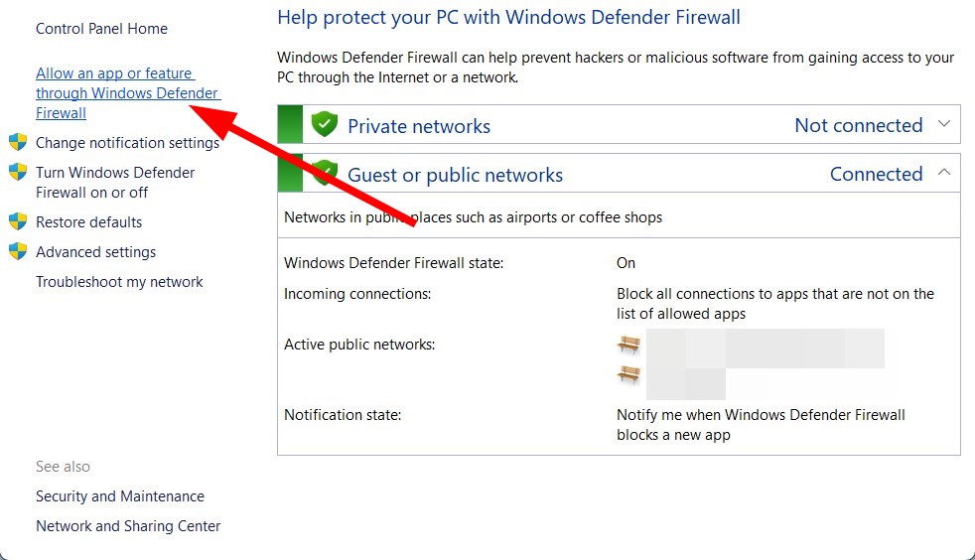This screenshot has height=560, width=975.
Task: Click shield icon next to Turn Windows Defender Firewall
Action: [18, 172]
